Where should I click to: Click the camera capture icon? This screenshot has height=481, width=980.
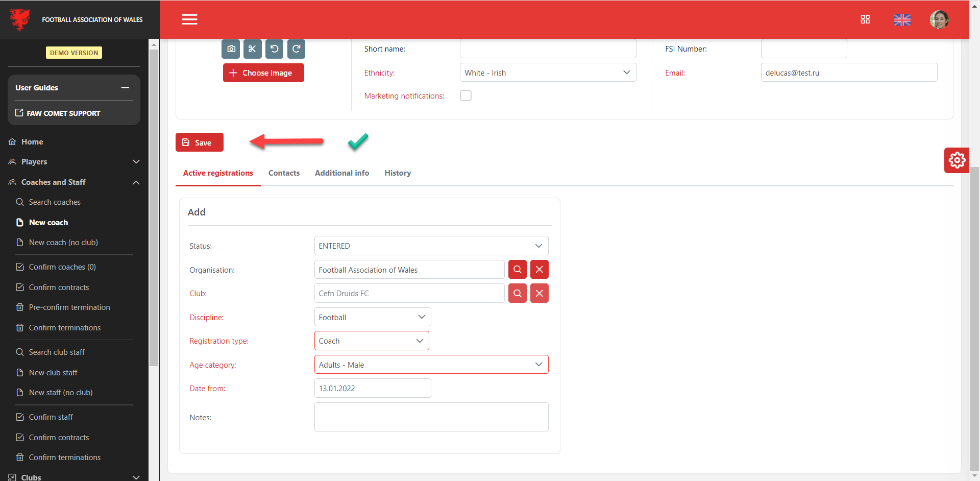pyautogui.click(x=231, y=49)
